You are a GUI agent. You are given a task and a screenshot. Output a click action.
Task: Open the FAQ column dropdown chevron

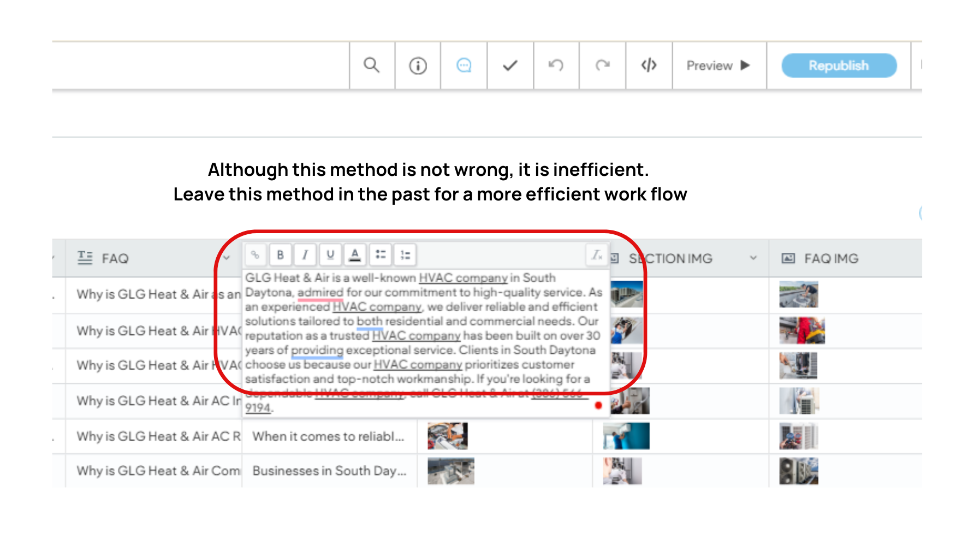[227, 258]
